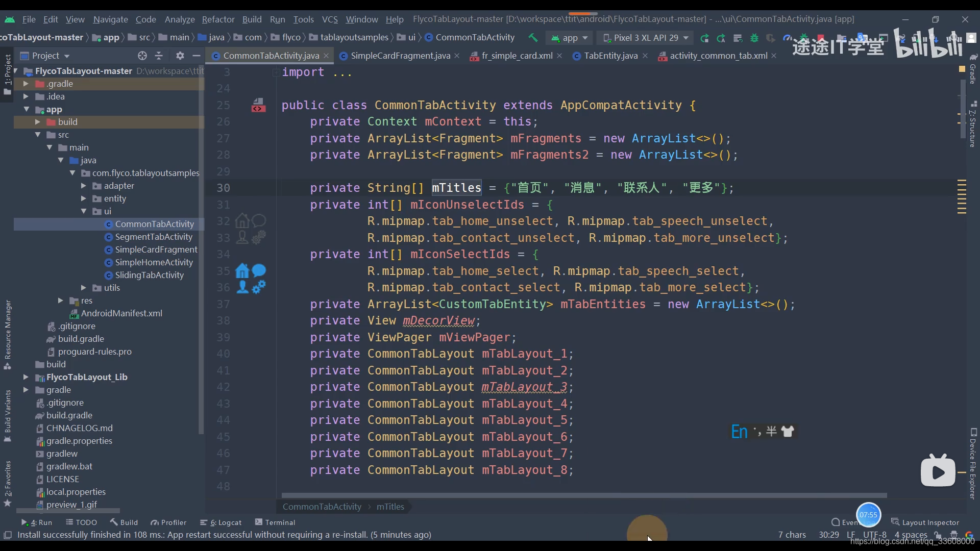This screenshot has width=980, height=551.
Task: Click Scroll from Source target icon
Action: pyautogui.click(x=142, y=56)
